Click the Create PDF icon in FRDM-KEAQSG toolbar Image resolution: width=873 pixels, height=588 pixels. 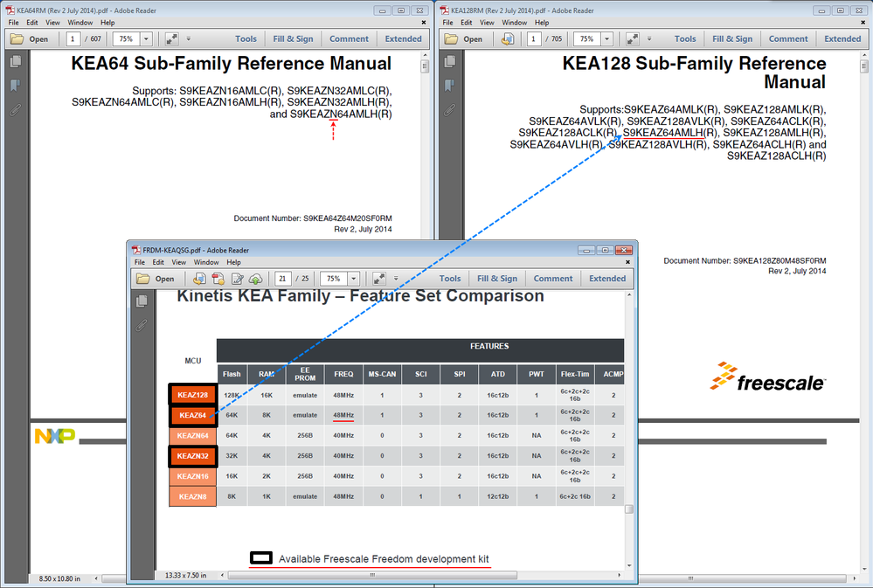click(x=218, y=279)
